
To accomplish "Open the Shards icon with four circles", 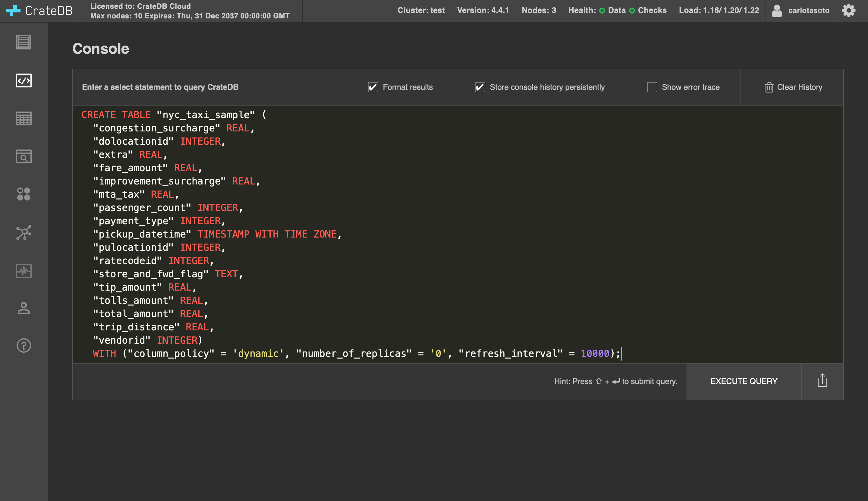I will 24,194.
